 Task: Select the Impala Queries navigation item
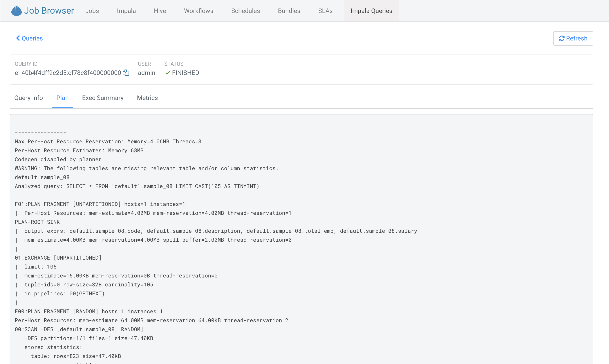pyautogui.click(x=371, y=11)
